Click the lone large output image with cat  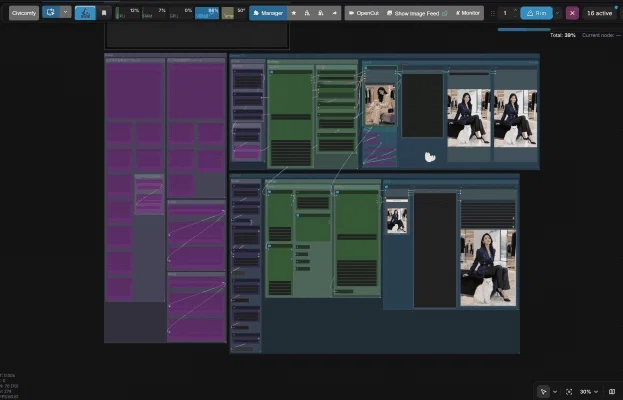[x=488, y=267]
